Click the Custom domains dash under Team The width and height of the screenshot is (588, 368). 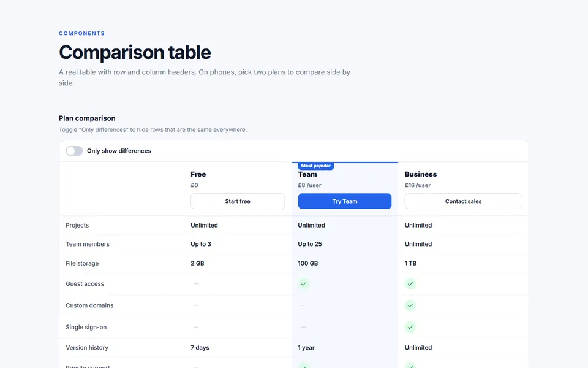click(x=304, y=305)
